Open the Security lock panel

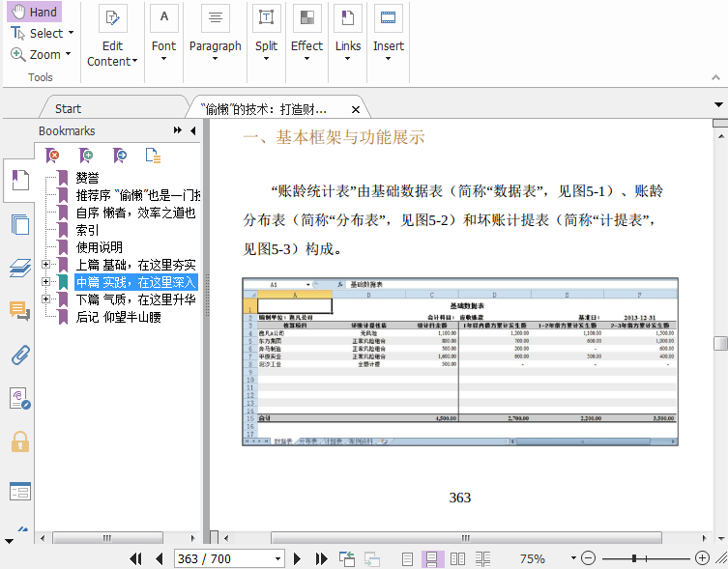click(19, 441)
